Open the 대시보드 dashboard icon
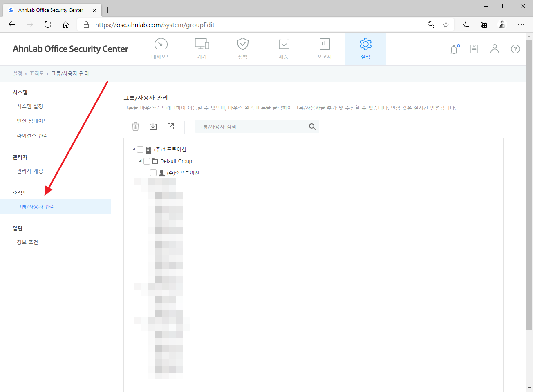The height and width of the screenshot is (392, 533). pos(161,49)
